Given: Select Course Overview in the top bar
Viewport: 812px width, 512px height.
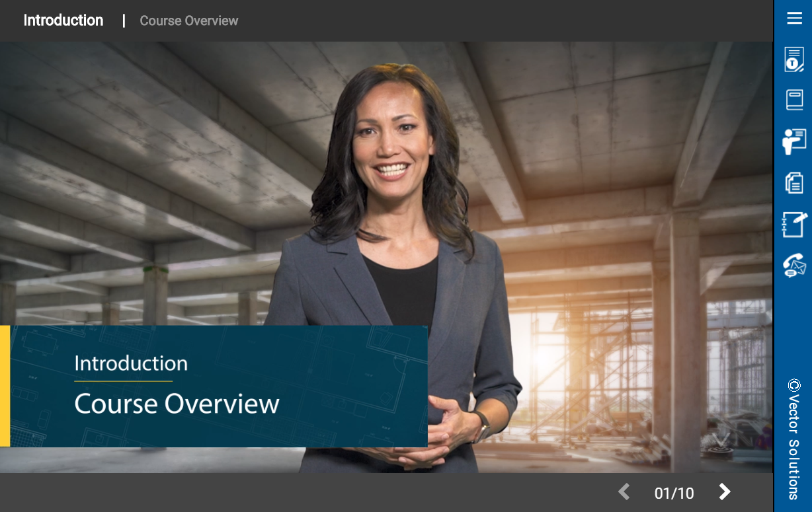Looking at the screenshot, I should (x=189, y=21).
